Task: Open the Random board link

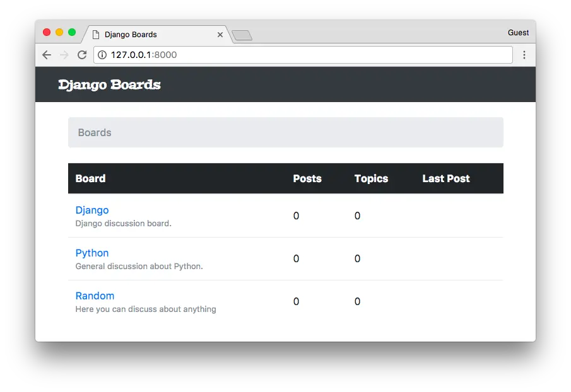Action: [95, 296]
